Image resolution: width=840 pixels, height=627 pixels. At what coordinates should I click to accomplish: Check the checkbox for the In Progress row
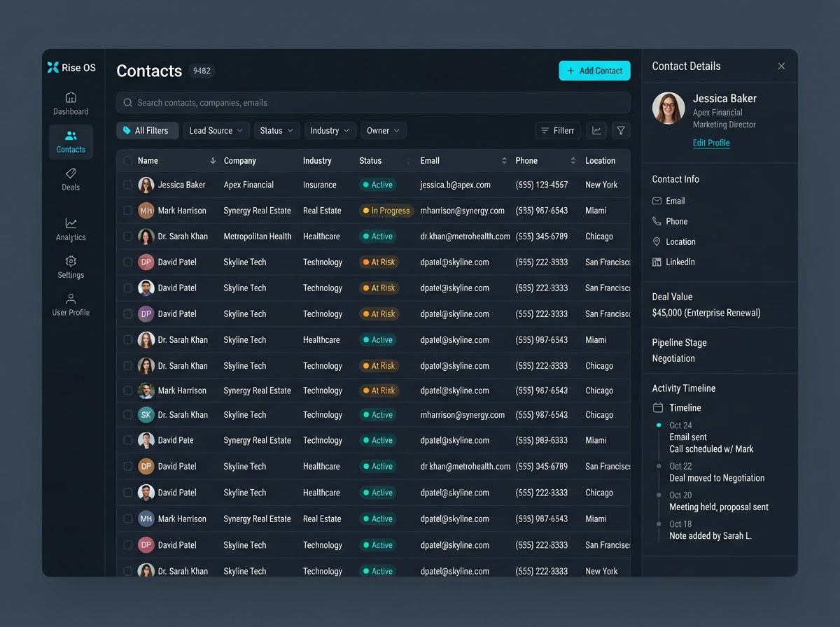tap(127, 211)
